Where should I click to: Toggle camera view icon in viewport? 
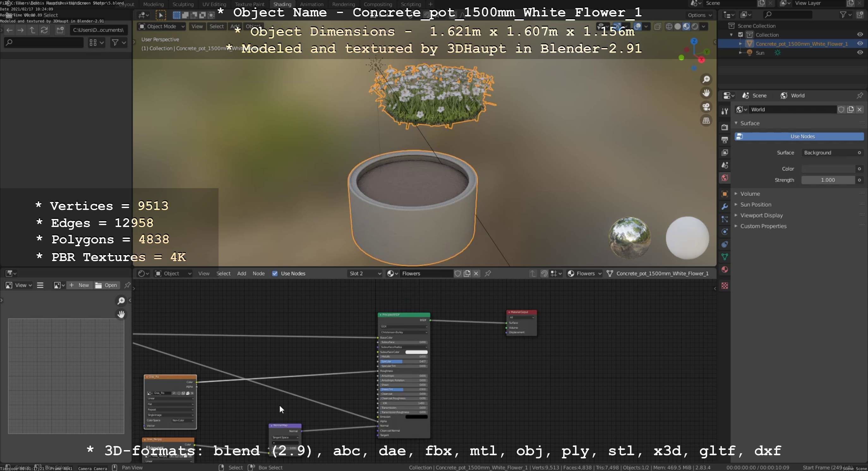click(x=706, y=107)
